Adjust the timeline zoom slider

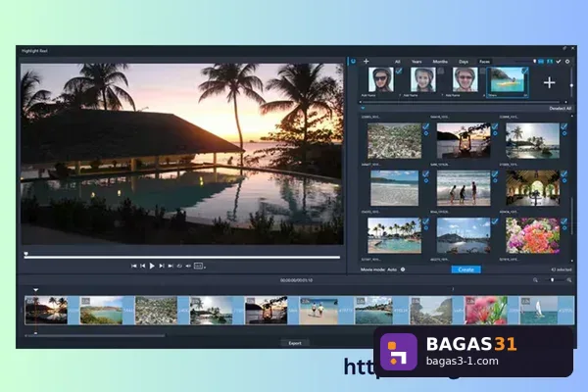552,280
